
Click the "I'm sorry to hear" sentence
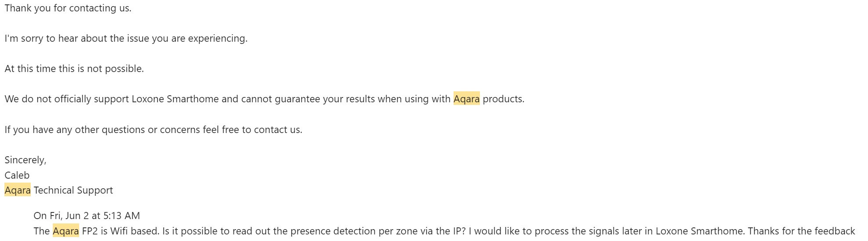pos(126,38)
